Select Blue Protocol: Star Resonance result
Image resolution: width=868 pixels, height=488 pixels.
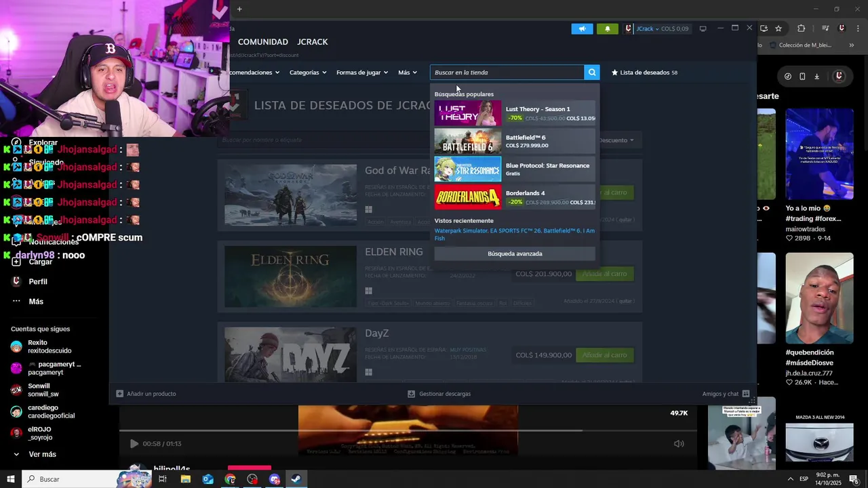[x=515, y=169]
